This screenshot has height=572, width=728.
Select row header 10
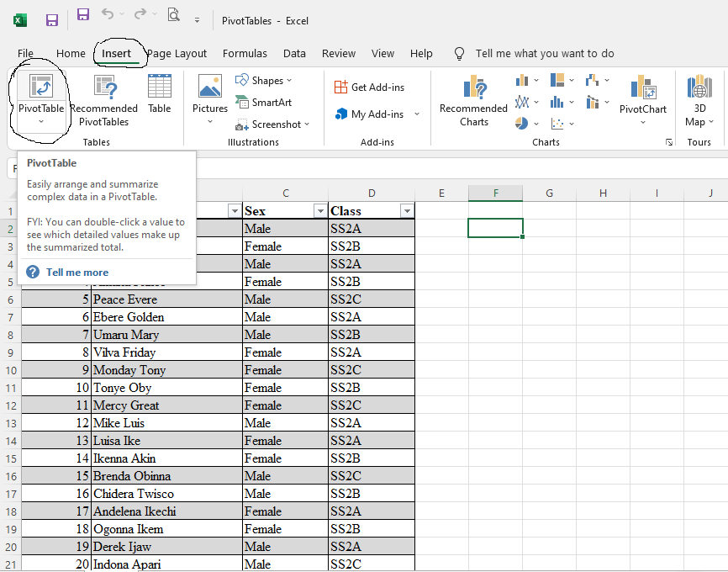coord(11,370)
